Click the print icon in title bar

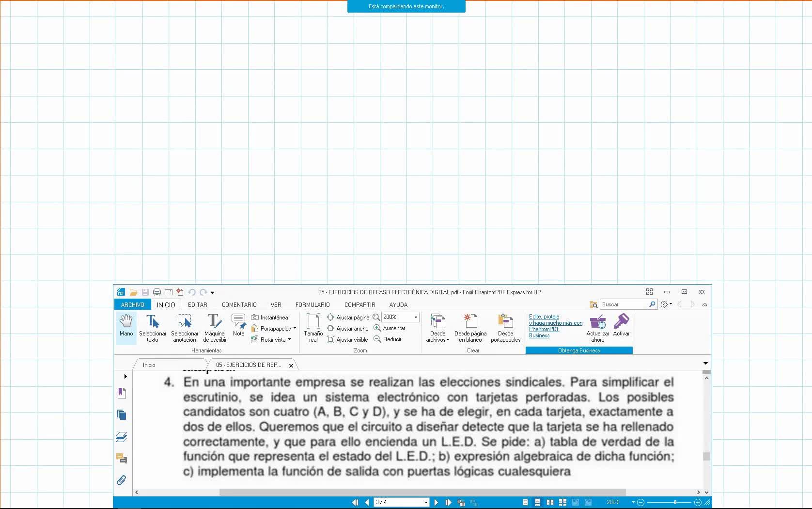pos(156,292)
